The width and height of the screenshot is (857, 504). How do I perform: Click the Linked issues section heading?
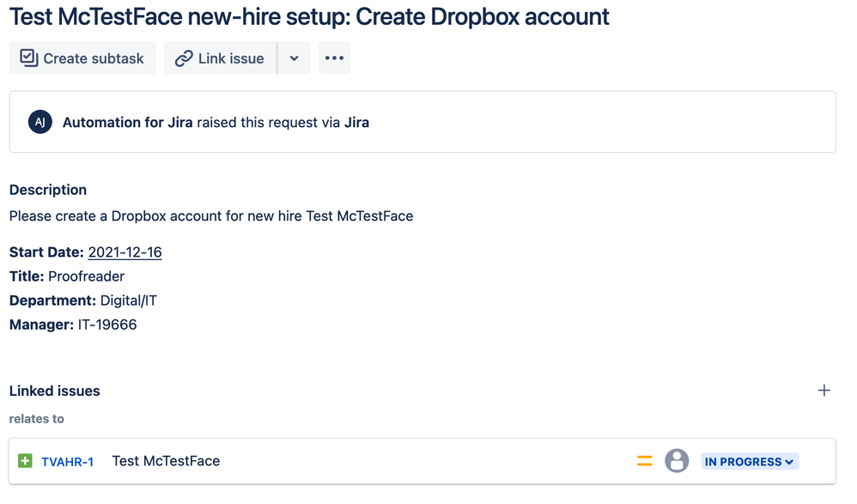click(55, 391)
